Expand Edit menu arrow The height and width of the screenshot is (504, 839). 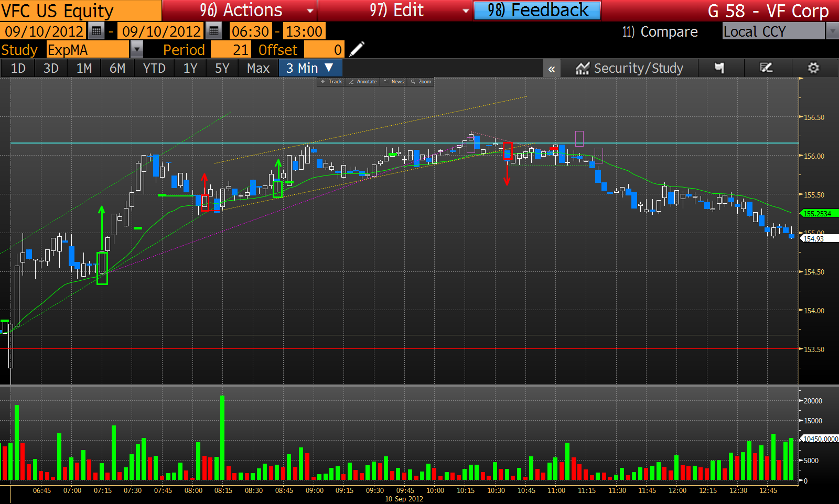[466, 10]
